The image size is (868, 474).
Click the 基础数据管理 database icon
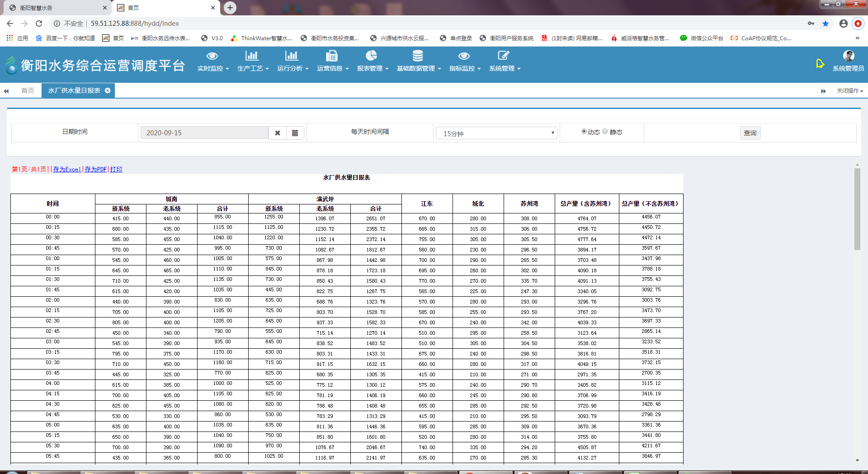coord(418,56)
